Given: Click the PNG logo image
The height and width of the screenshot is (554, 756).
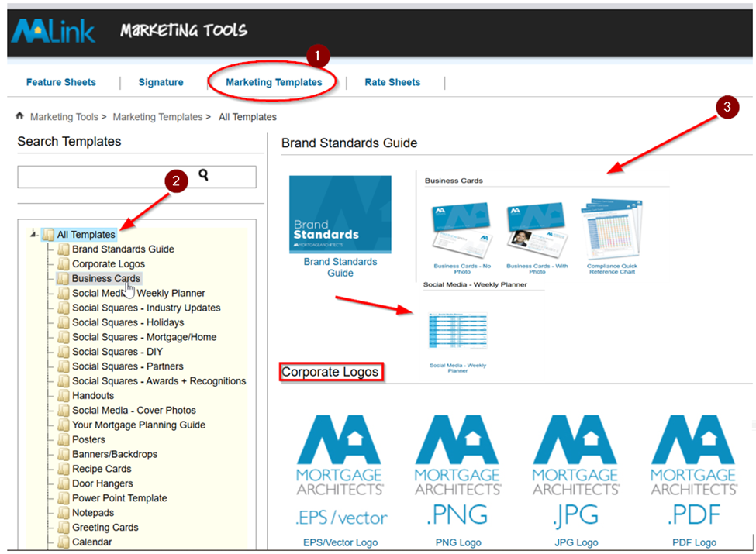Looking at the screenshot, I should click(458, 470).
